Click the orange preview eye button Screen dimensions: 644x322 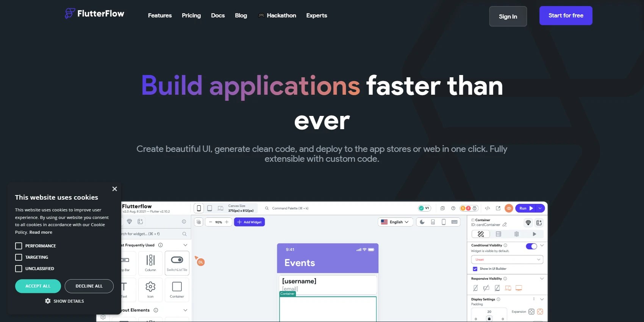pos(509,208)
